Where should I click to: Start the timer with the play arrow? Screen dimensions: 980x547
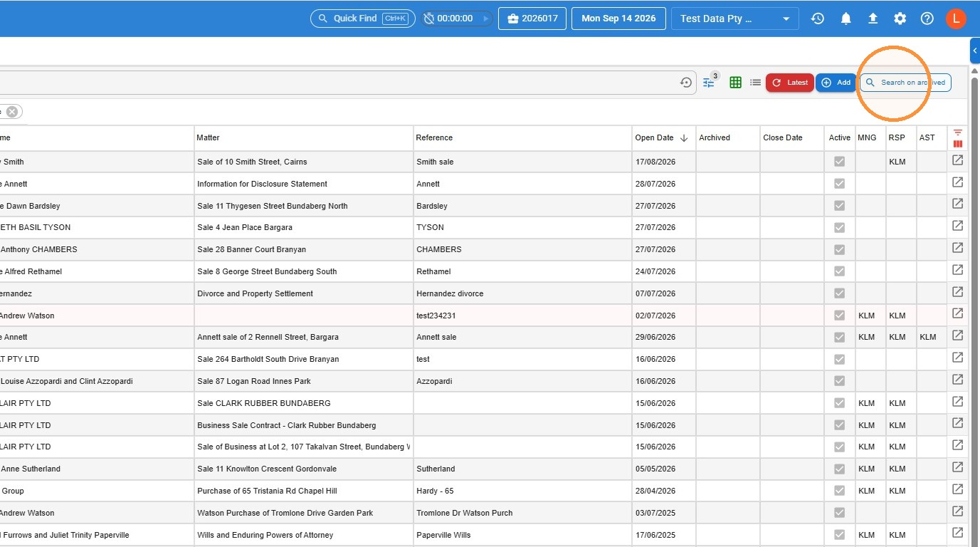coord(486,19)
